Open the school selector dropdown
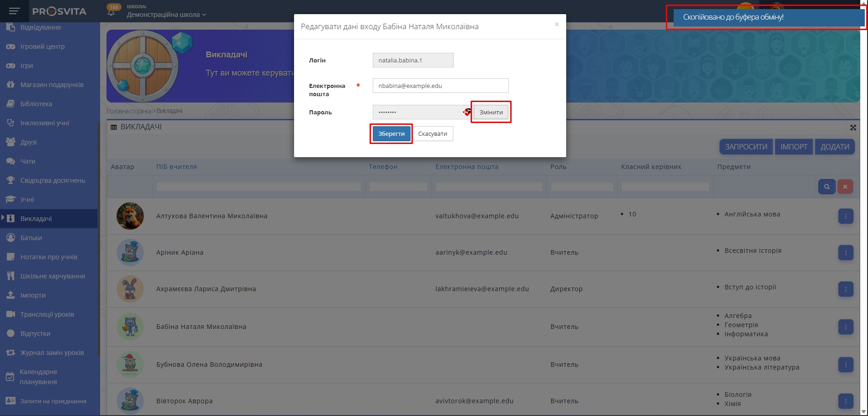Viewport: 868px width, 416px height. 167,15
